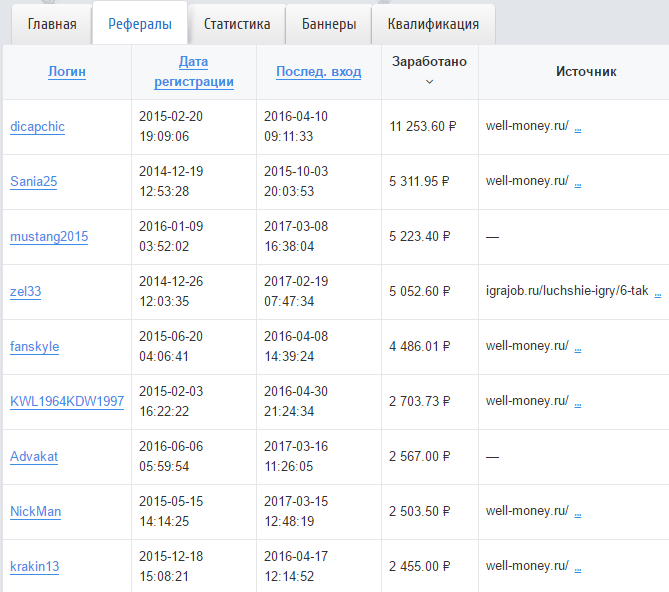Open the Баннеры tab
Screen dimensions: 669x592
click(328, 24)
